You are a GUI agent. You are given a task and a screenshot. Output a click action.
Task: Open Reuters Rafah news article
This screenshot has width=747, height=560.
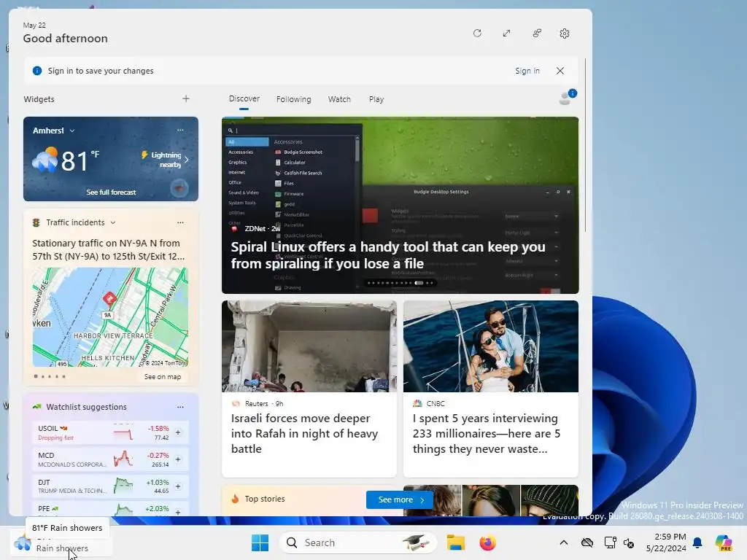[309, 389]
